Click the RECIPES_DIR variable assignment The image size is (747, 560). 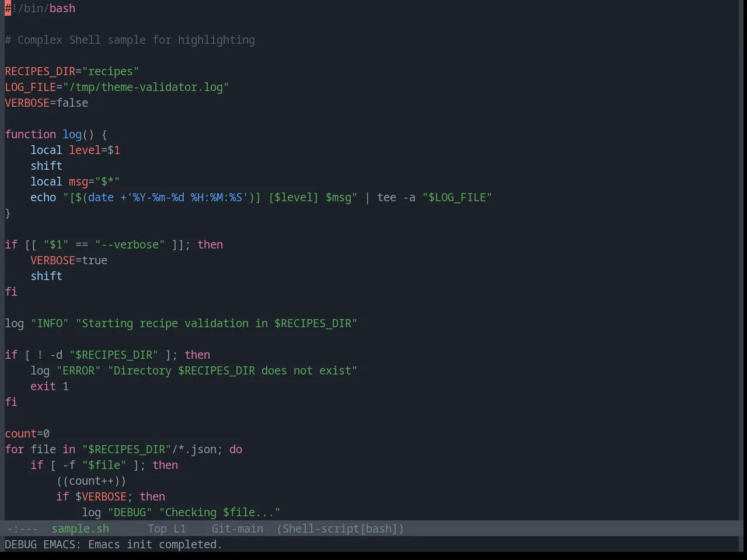point(72,72)
